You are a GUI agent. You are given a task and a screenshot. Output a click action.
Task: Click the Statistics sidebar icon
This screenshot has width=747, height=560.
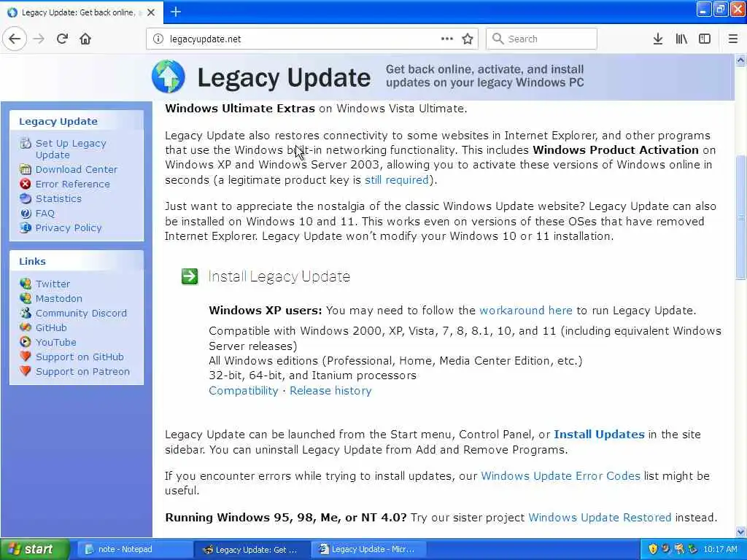(26, 198)
